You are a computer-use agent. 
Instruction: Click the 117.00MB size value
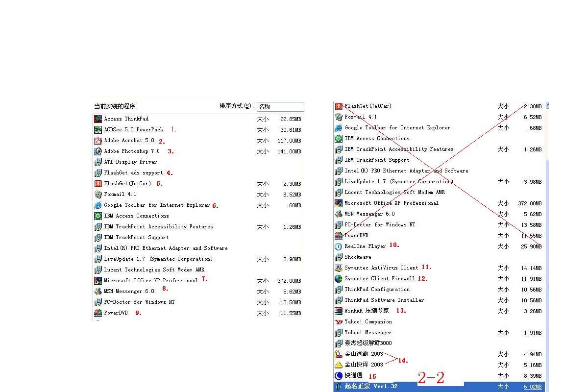[x=289, y=141]
